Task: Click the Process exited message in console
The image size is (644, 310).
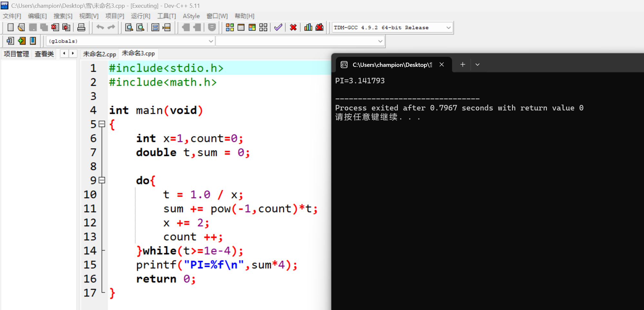Action: (459, 108)
